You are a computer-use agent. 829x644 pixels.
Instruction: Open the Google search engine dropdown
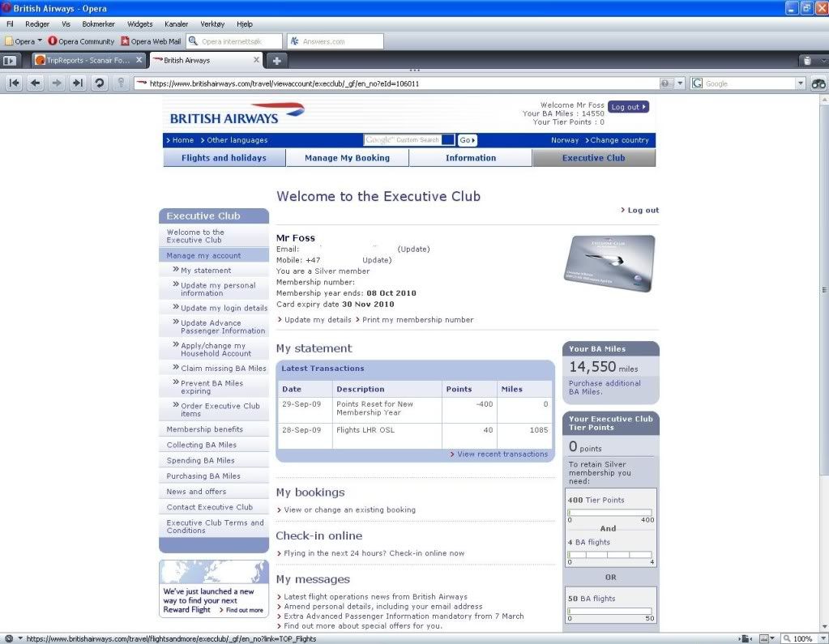[801, 83]
